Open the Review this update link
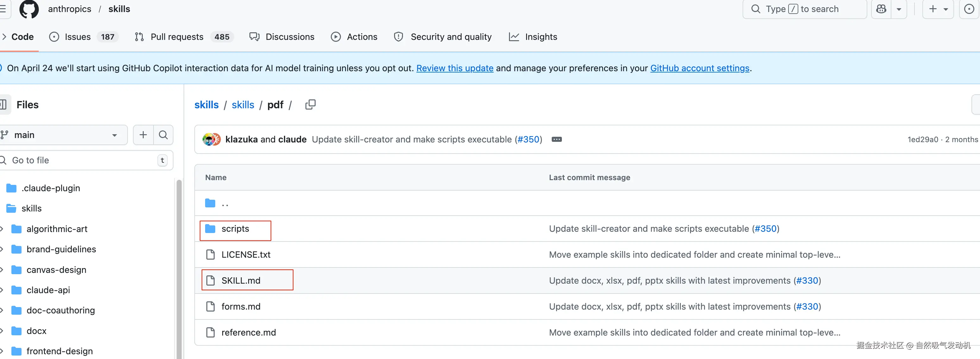 click(x=455, y=68)
